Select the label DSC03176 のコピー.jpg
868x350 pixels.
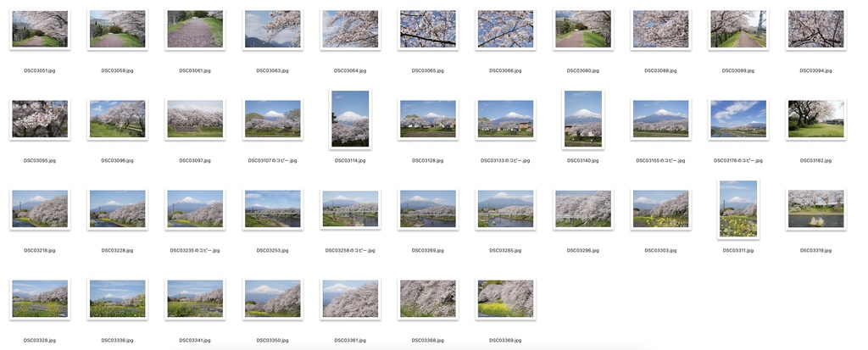click(738, 161)
